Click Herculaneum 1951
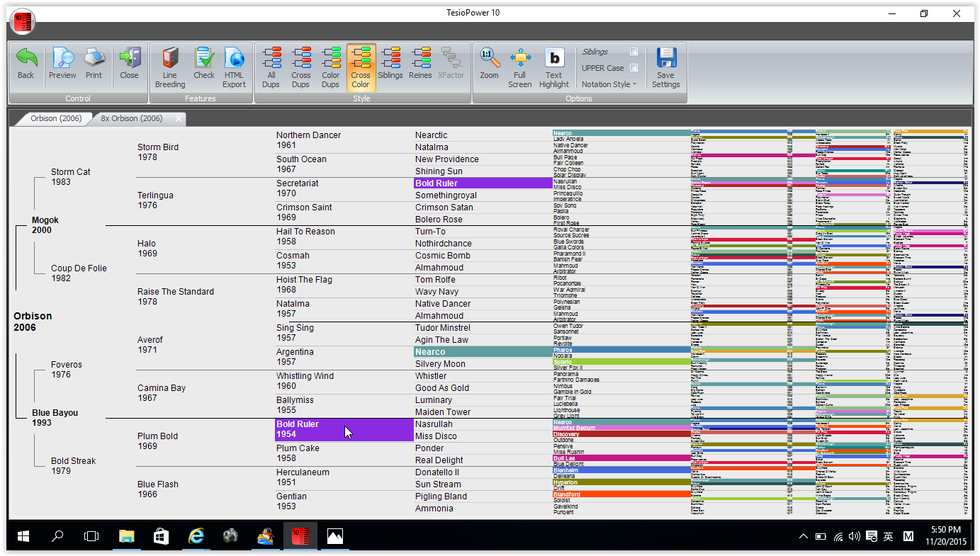Image resolution: width=980 pixels, height=556 pixels. pyautogui.click(x=301, y=477)
